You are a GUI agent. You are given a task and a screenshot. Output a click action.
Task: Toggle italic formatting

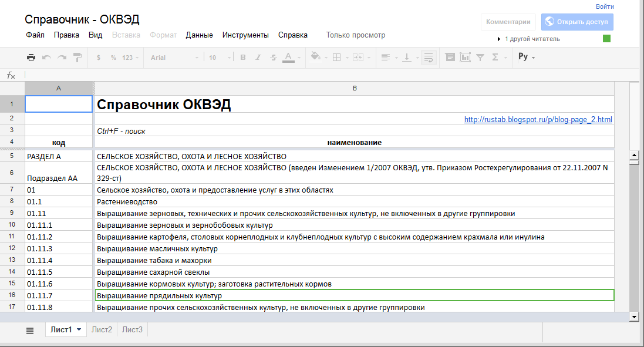coord(258,58)
